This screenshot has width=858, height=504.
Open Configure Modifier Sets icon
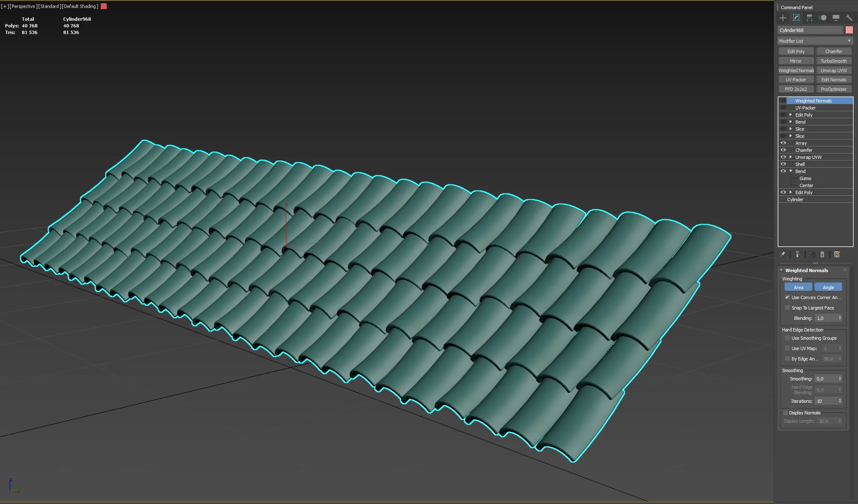point(837,254)
